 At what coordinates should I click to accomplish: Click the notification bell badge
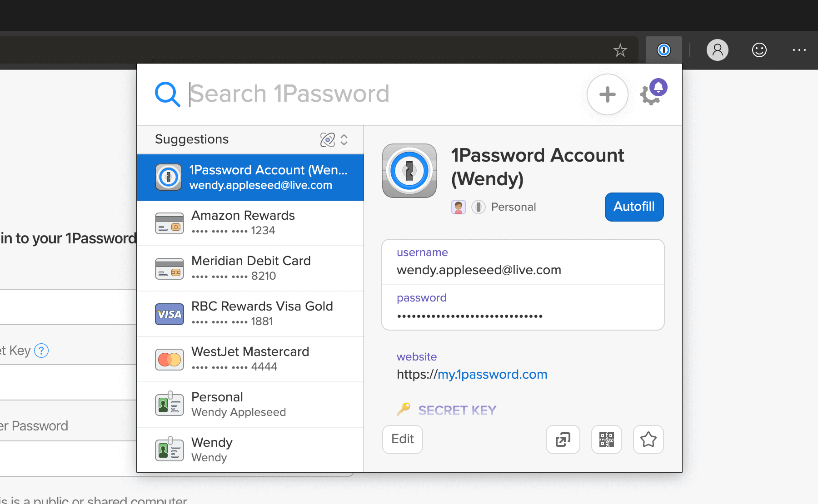tap(659, 87)
